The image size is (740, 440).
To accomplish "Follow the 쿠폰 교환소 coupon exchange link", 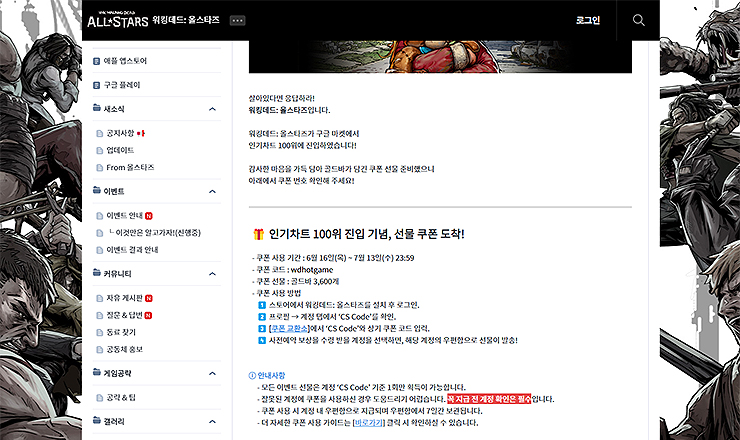I will tap(288, 329).
